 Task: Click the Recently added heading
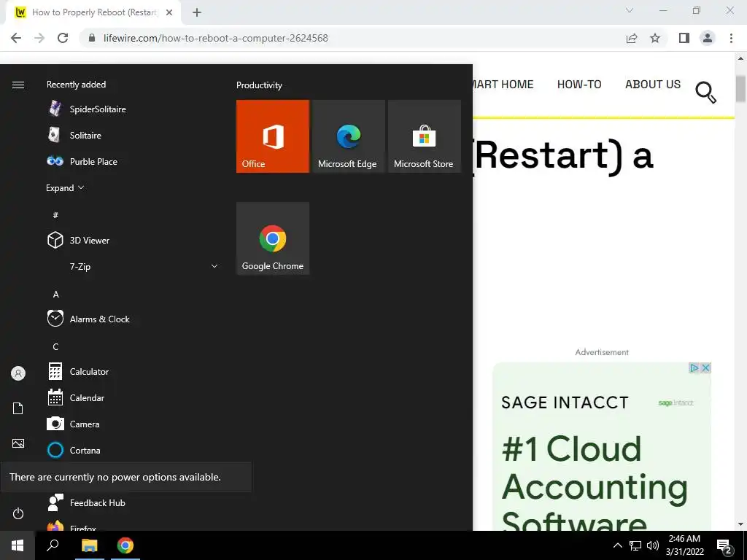tap(76, 85)
